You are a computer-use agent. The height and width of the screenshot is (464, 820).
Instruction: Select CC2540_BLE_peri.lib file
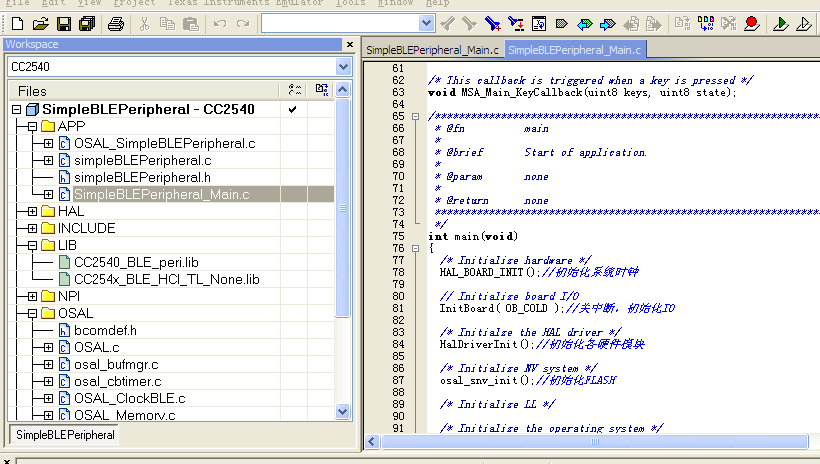pyautogui.click(x=136, y=263)
